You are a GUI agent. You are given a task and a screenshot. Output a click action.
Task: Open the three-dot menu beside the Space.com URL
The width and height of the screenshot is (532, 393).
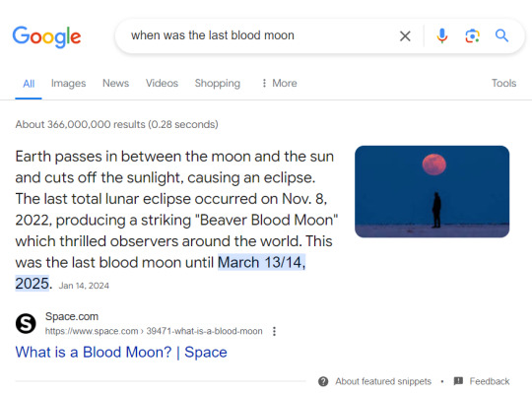coord(274,331)
